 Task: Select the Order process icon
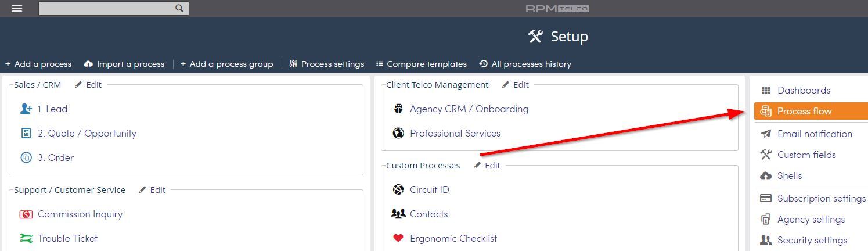tap(26, 157)
